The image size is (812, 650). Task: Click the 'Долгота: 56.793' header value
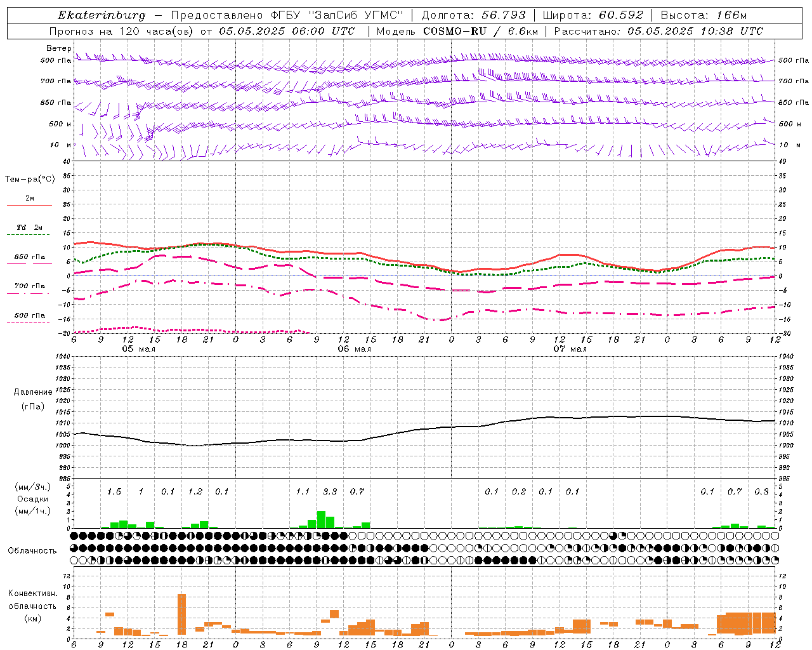[473, 15]
